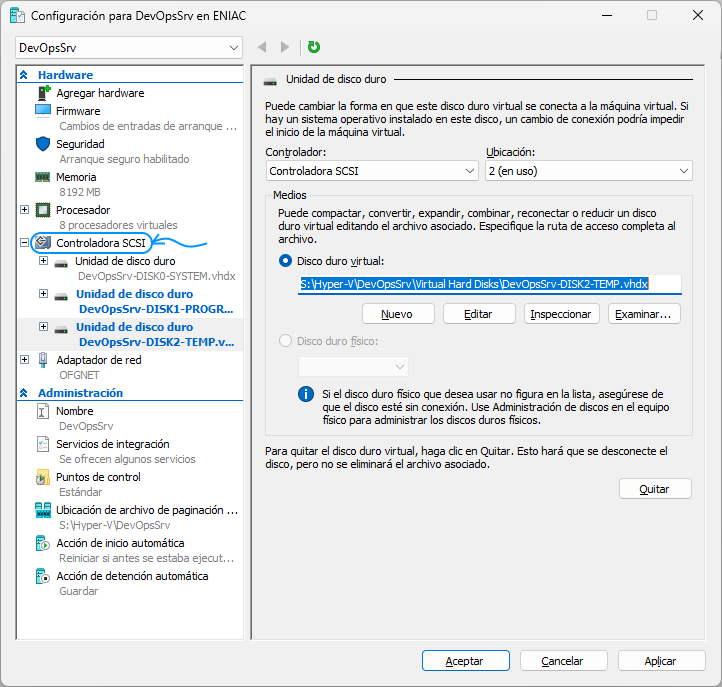The height and width of the screenshot is (687, 722).
Task: Click the Aplicar button
Action: tap(661, 661)
